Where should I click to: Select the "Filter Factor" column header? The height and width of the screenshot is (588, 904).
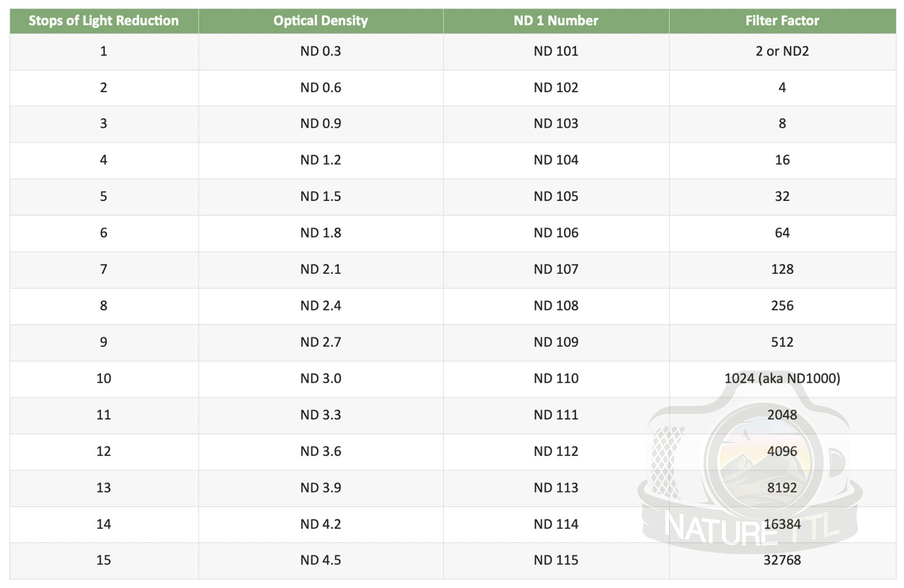(x=782, y=21)
